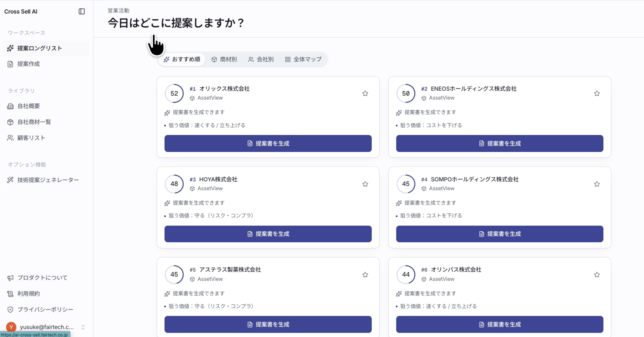
Task: Star the SOMPOホールディングス株式会社 card
Action: [597, 184]
